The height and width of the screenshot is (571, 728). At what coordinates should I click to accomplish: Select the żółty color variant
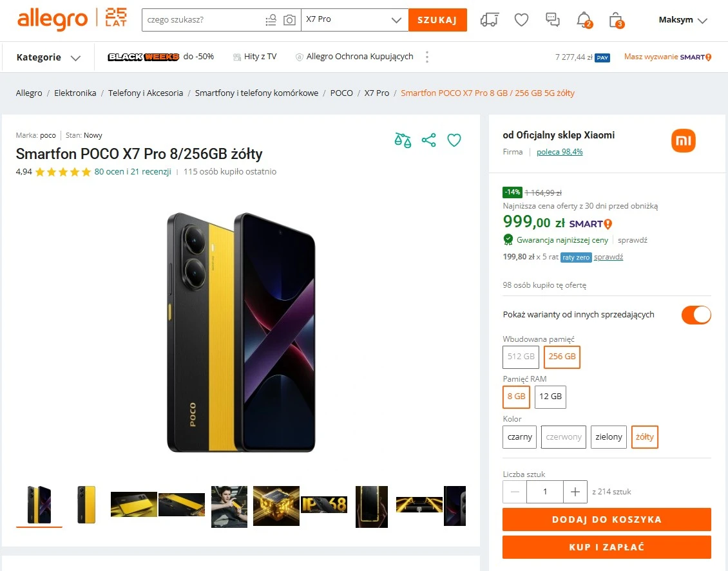644,437
